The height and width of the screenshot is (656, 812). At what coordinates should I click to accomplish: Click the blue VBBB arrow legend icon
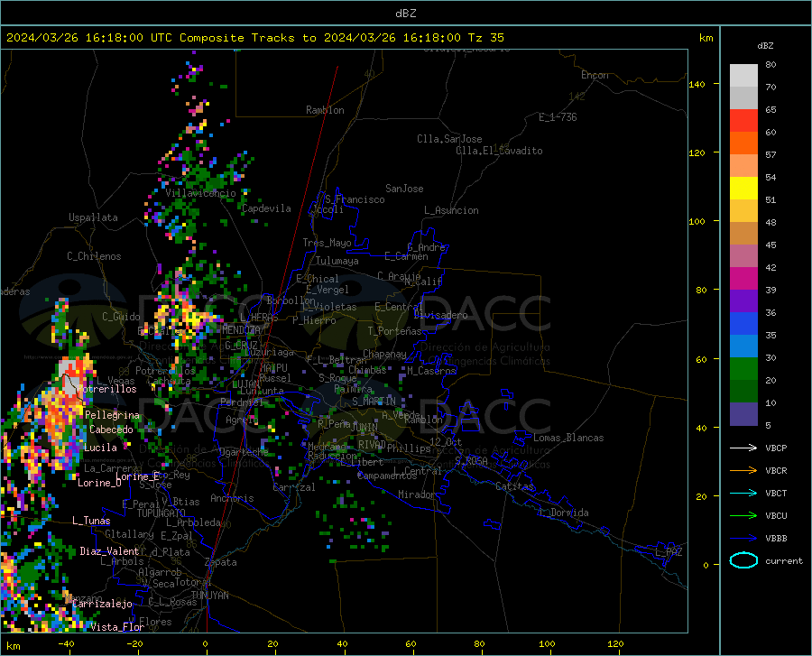(743, 539)
